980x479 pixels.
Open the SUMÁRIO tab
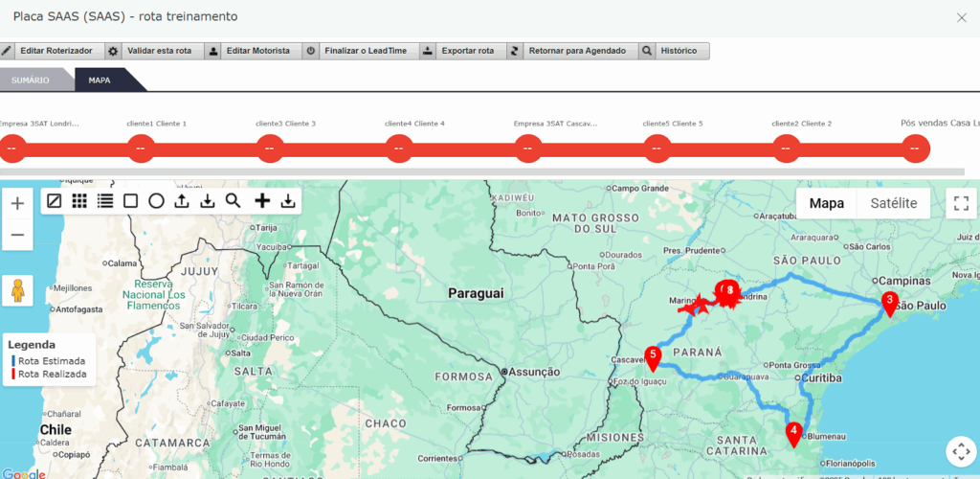click(x=31, y=80)
